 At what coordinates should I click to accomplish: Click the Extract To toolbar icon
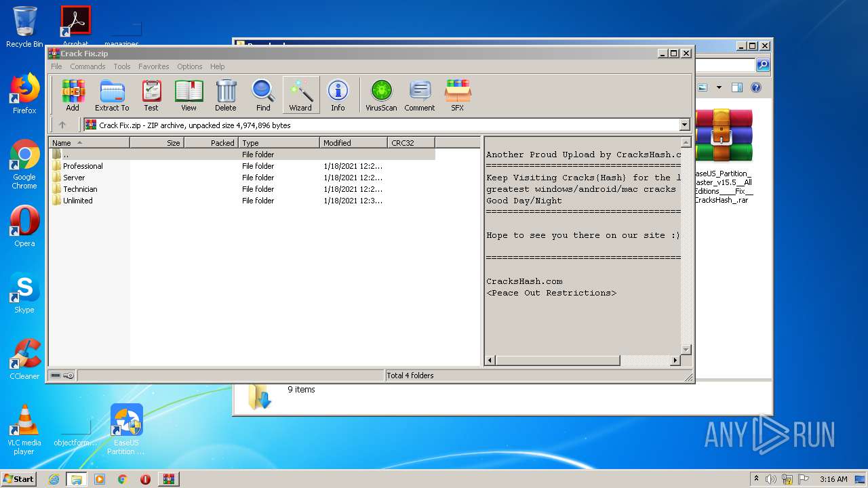click(112, 95)
